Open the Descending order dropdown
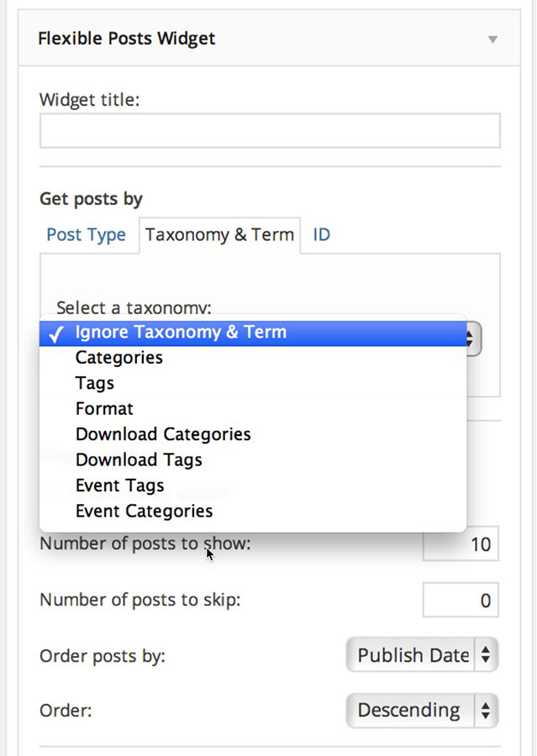Image resolution: width=537 pixels, height=756 pixels. (x=422, y=710)
